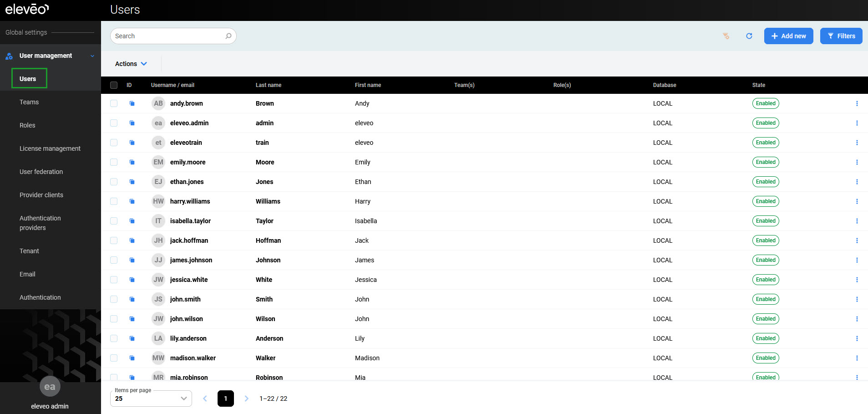Select the harry.williams row checkbox
The height and width of the screenshot is (414, 868).
(114, 201)
